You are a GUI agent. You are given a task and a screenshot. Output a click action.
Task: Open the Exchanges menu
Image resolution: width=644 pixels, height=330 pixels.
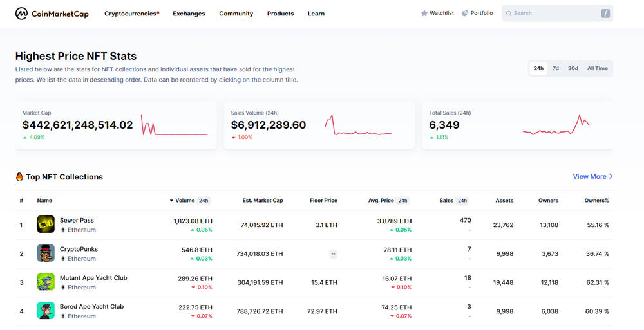[189, 14]
